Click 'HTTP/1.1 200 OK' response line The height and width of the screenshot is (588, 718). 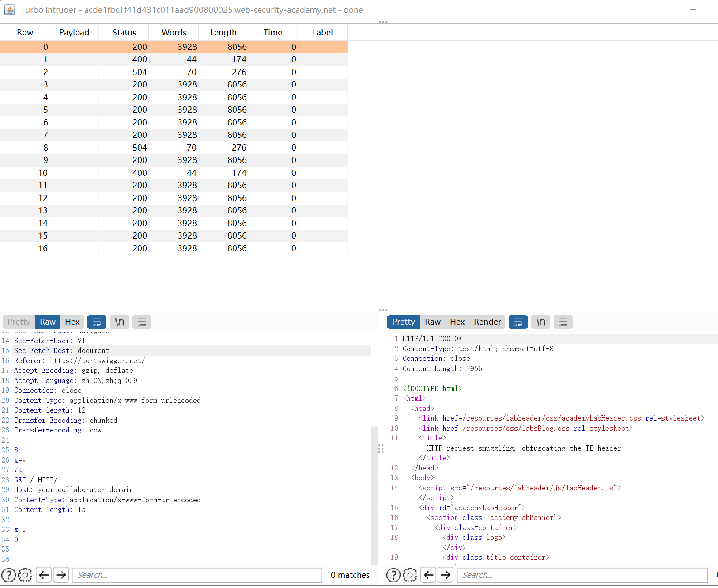(432, 339)
